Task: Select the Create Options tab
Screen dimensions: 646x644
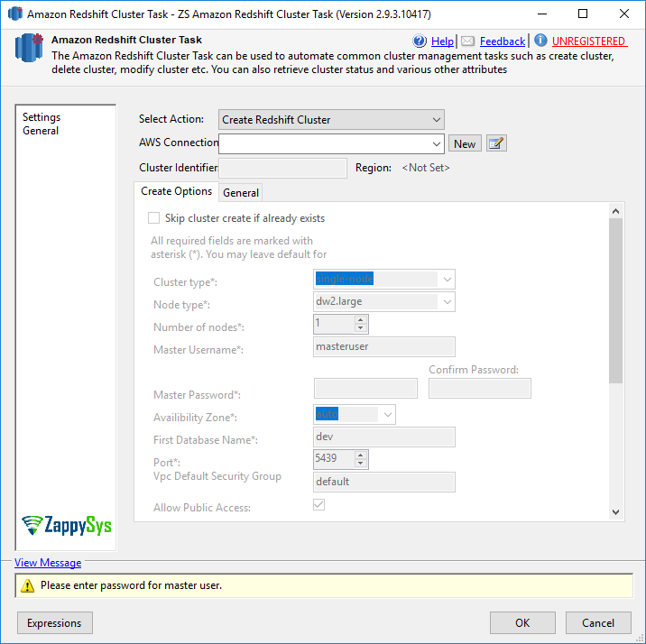Action: coord(176,191)
